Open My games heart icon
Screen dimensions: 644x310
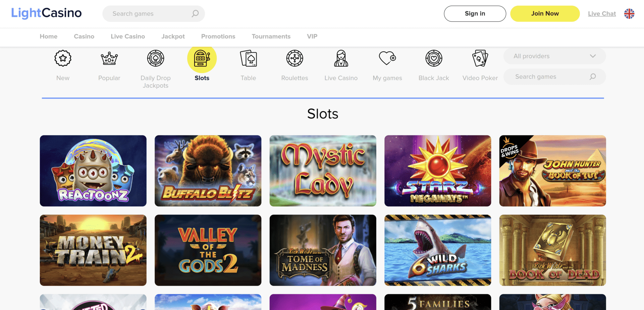coord(387,58)
